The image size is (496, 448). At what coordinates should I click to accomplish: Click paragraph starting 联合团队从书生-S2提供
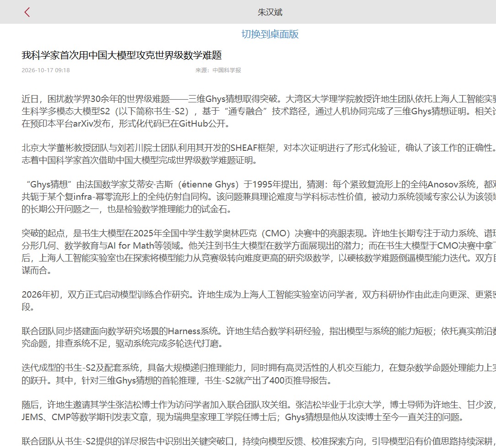(x=259, y=441)
